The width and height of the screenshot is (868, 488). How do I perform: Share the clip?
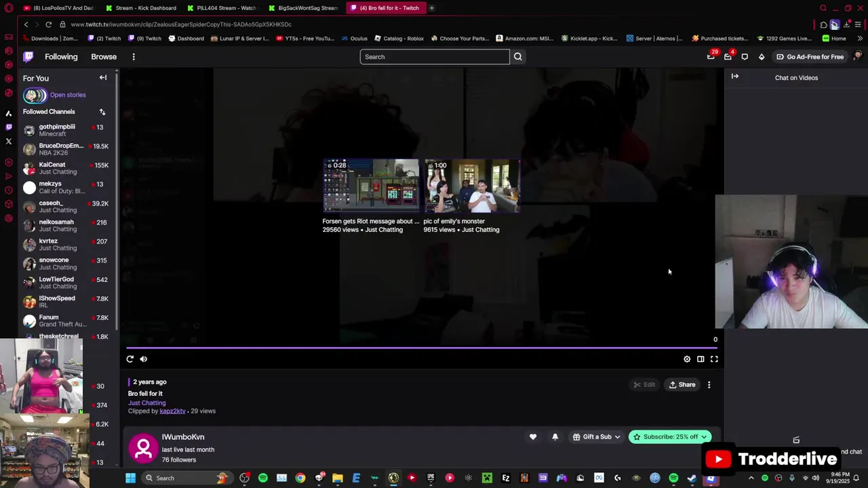coord(682,385)
